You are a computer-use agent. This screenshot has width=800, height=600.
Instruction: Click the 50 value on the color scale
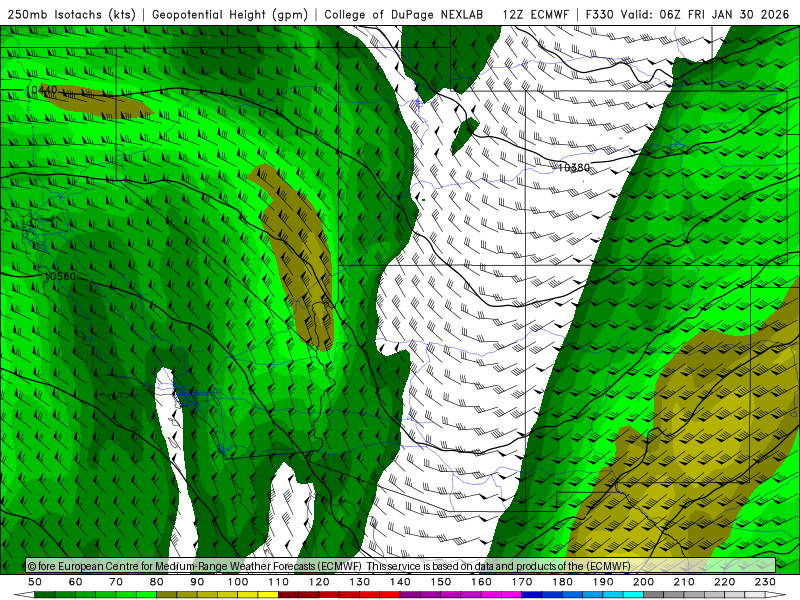35,582
